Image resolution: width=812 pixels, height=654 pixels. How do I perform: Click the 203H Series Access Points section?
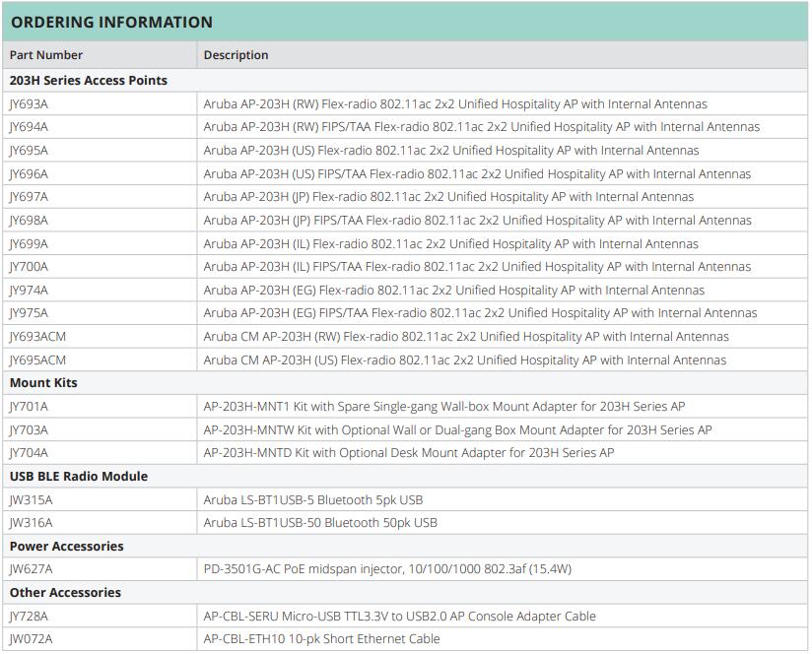[x=89, y=80]
